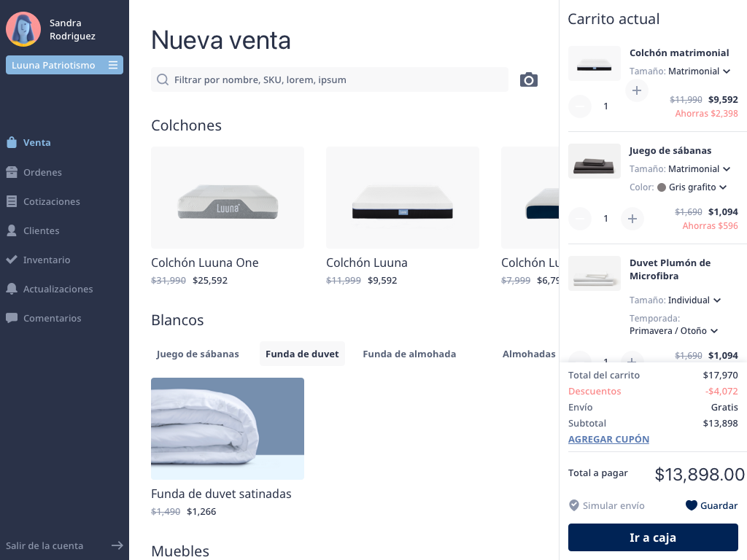Open the Luuna Patriotismo store menu
This screenshot has height=560, width=747.
[x=64, y=65]
